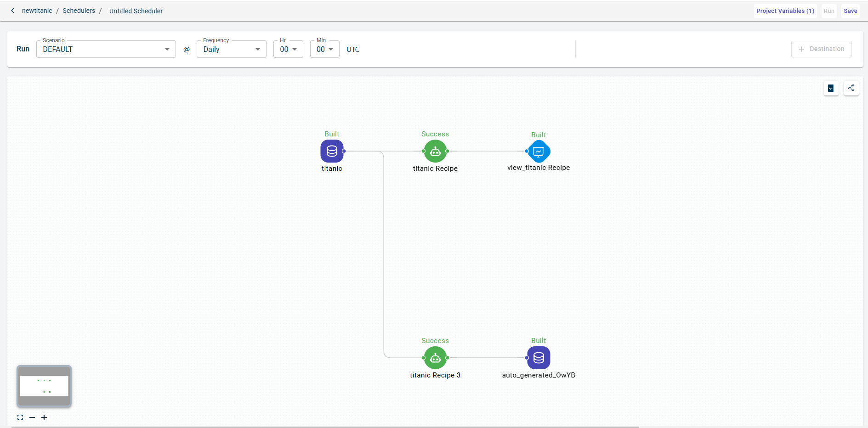Viewport: 868px width, 428px height.
Task: Click the share graph icon
Action: pyautogui.click(x=851, y=88)
